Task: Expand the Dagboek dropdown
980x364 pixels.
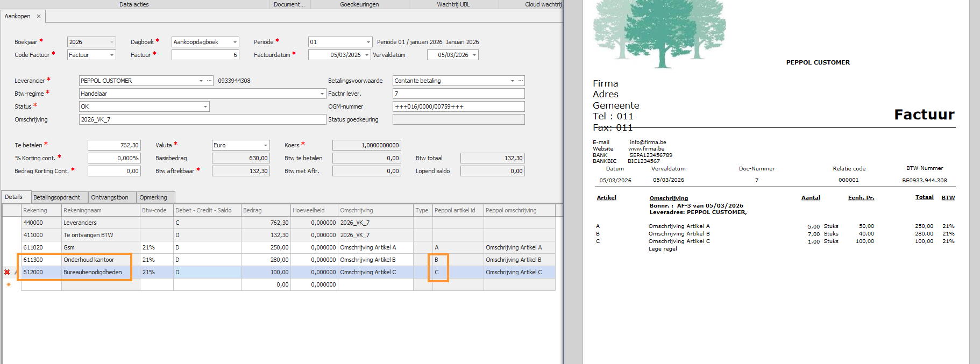Action: click(235, 42)
